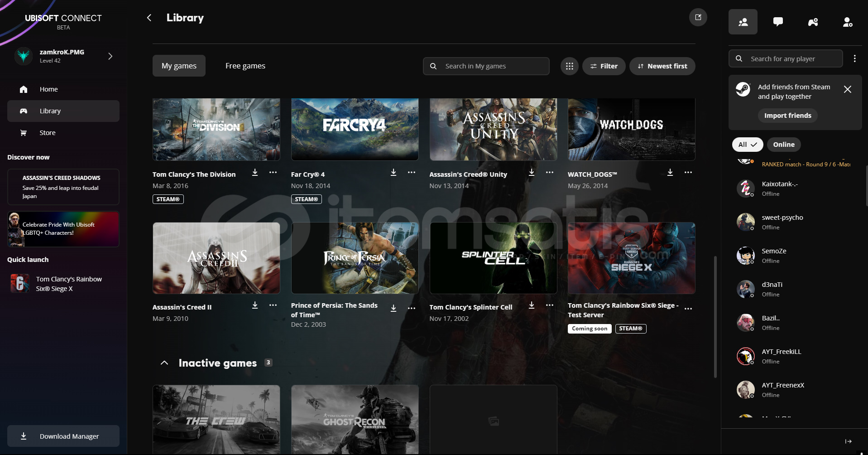Dismiss the Add friends from Steam banner

tap(848, 89)
